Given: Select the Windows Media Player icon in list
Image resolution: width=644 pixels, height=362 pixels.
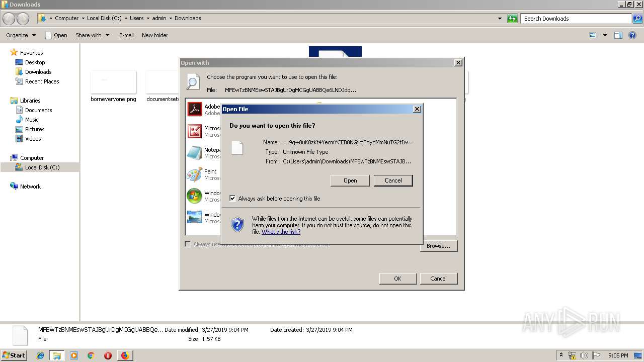Looking at the screenshot, I should (194, 196).
